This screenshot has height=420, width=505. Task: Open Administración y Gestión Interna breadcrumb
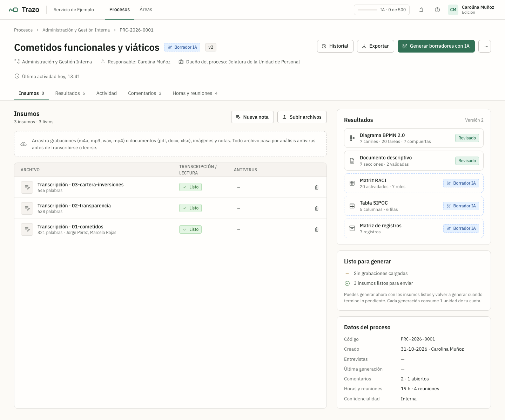pos(76,30)
